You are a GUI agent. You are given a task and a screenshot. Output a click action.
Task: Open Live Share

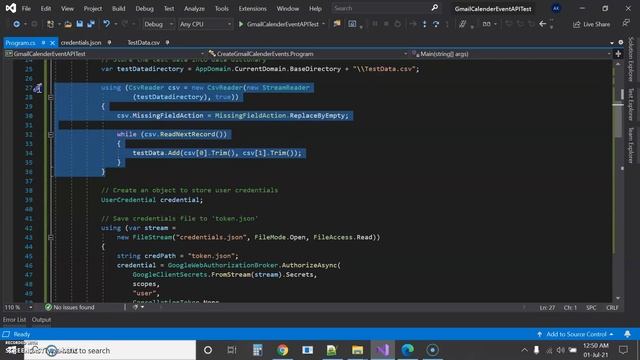click(x=591, y=24)
